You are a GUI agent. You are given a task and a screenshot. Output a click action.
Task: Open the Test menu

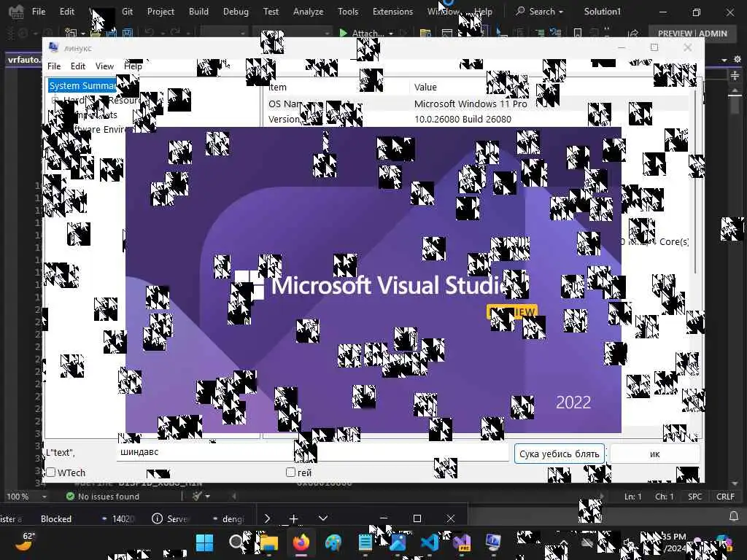pos(271,12)
